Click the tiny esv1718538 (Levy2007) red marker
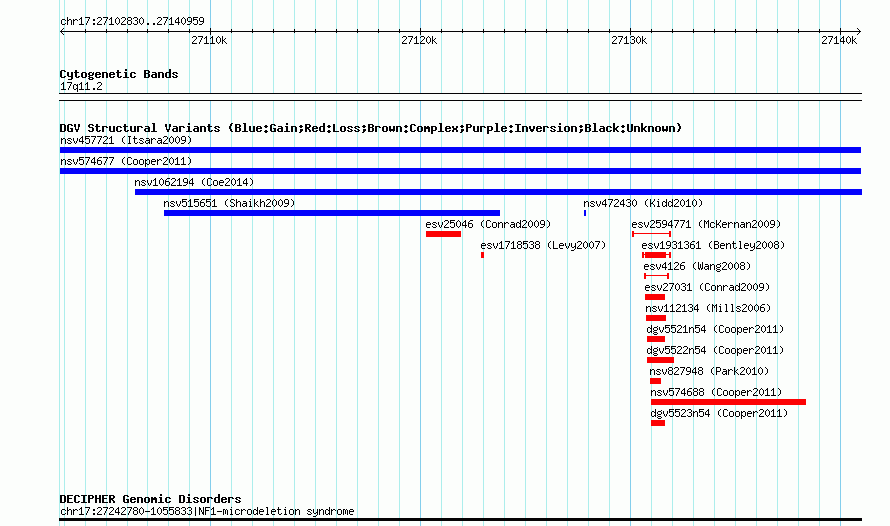The height and width of the screenshot is (526, 890). pyautogui.click(x=482, y=255)
